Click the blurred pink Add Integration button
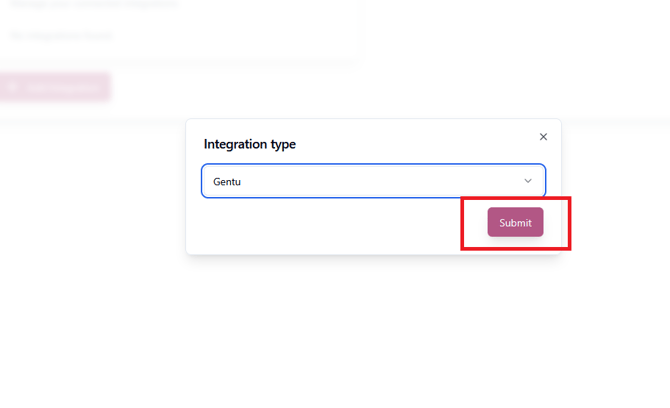This screenshot has height=408, width=670. tap(56, 87)
